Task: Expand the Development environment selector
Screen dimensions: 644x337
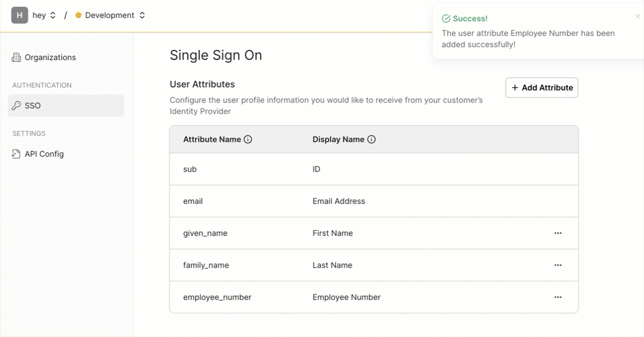Action: [111, 15]
